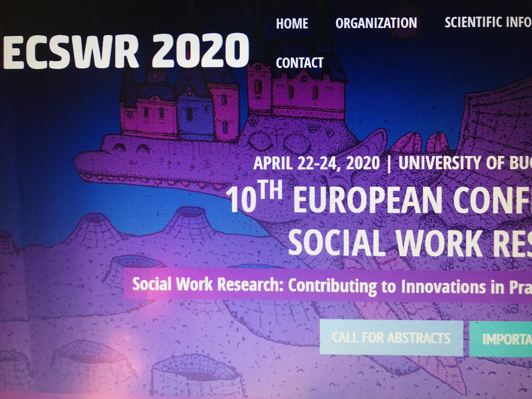Click the partially visible IMPORTANT button

click(501, 339)
